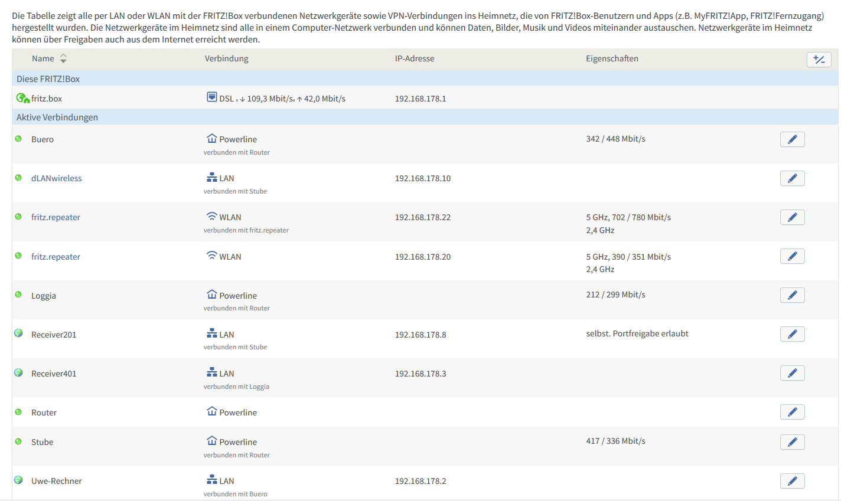Click the Powerline icon in Stube row
This screenshot has width=841, height=504.
pyautogui.click(x=212, y=440)
